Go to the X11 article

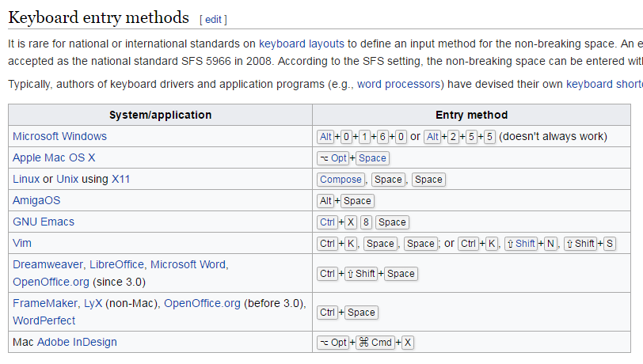(120, 179)
